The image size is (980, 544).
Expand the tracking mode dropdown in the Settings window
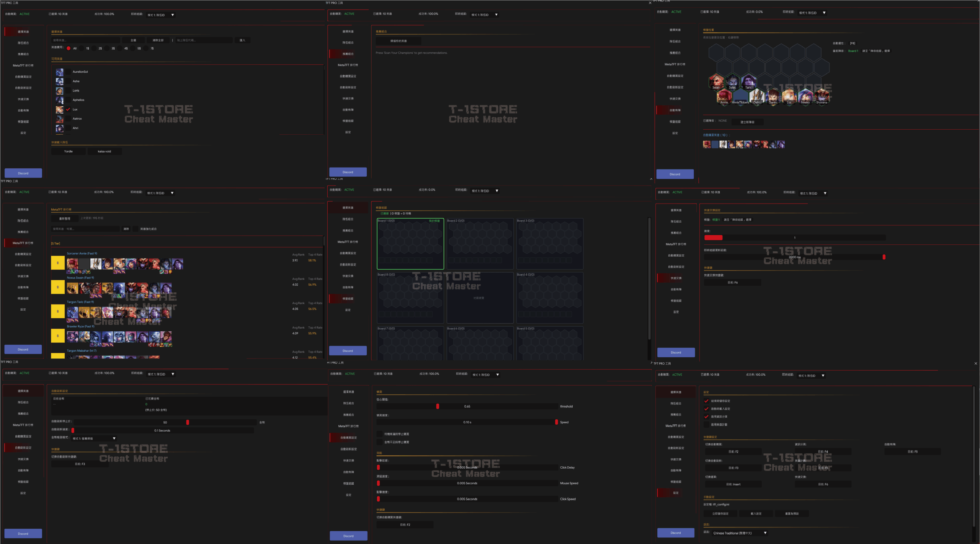[x=811, y=376]
